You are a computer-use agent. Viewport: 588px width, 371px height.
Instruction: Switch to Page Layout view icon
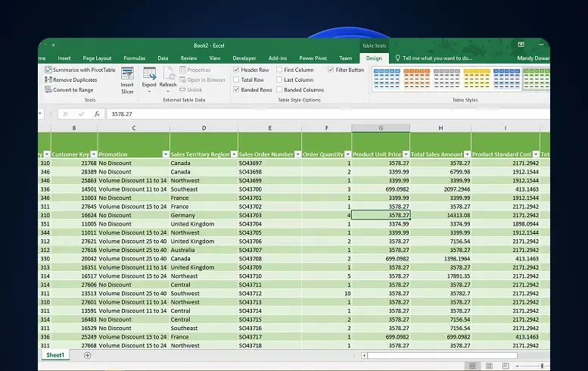515,366
